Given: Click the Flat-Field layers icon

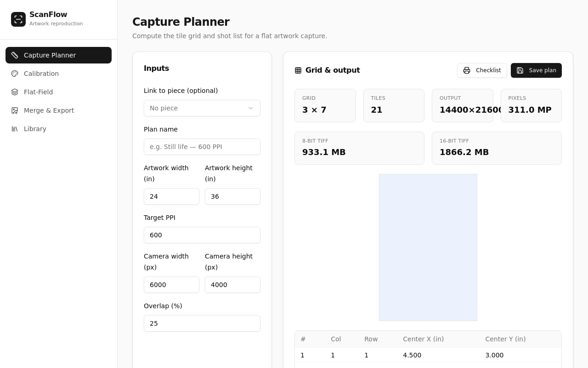Looking at the screenshot, I should tap(15, 92).
